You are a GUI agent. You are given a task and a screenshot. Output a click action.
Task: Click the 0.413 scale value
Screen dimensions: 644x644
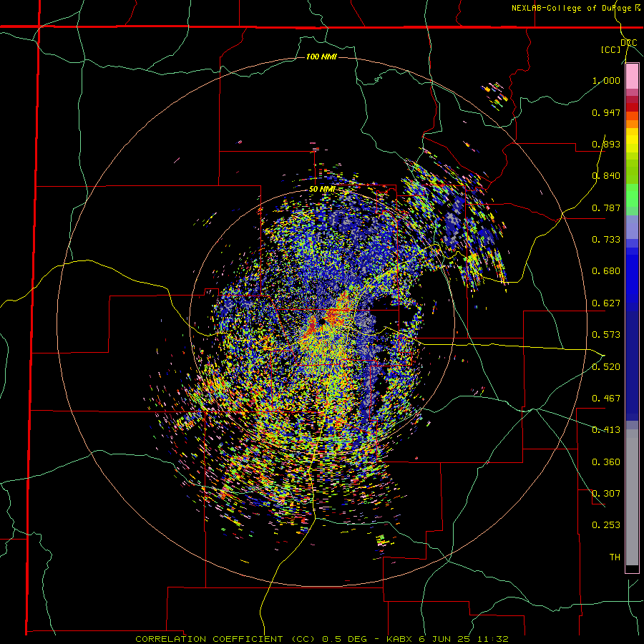pyautogui.click(x=606, y=430)
